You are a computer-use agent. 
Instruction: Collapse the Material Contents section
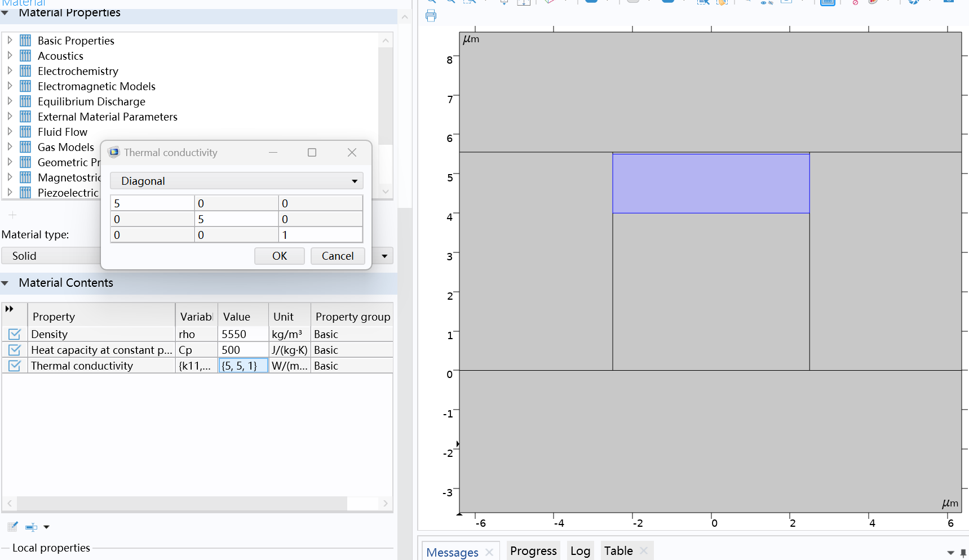(x=5, y=283)
